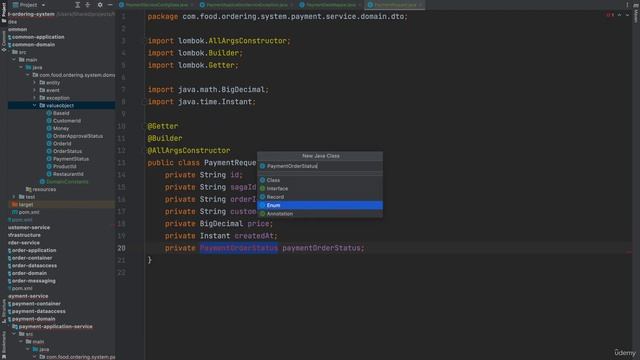Select the common-domain module

(x=33, y=44)
